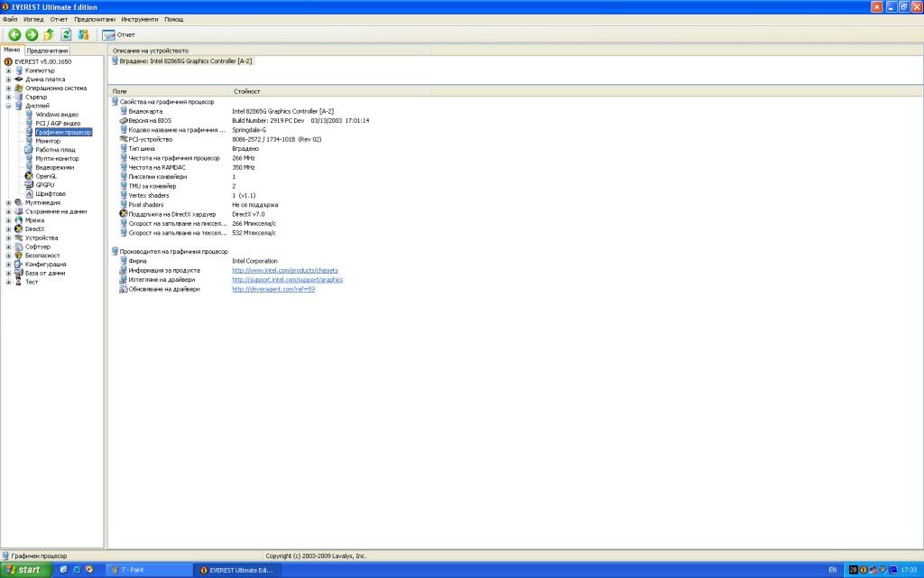Click the users/manage toolbar icon next to Refresh
924x578 pixels.
[x=83, y=35]
